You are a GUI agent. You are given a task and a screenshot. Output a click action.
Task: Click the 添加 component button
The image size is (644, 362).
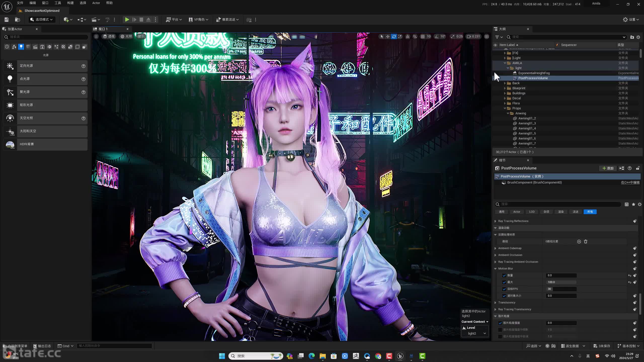click(x=608, y=168)
